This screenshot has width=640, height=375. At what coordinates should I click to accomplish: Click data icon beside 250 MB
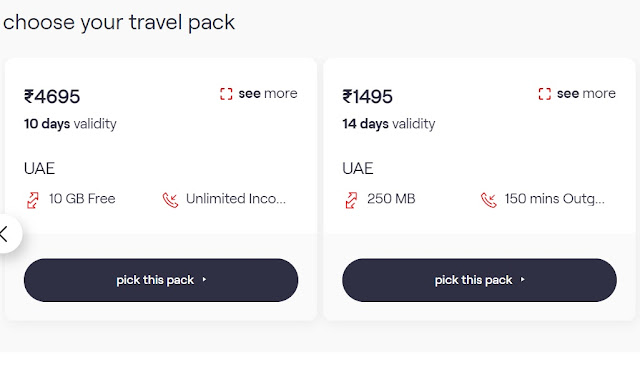point(351,200)
